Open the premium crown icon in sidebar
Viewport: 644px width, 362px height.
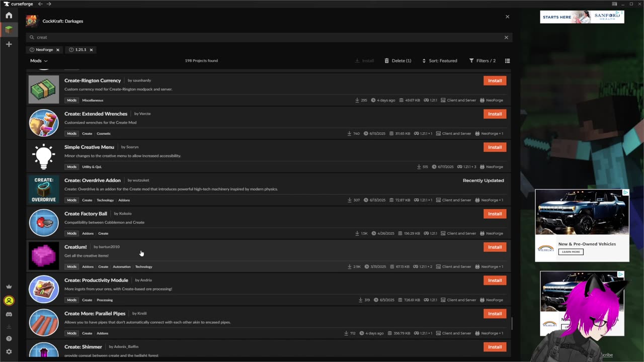[9, 287]
